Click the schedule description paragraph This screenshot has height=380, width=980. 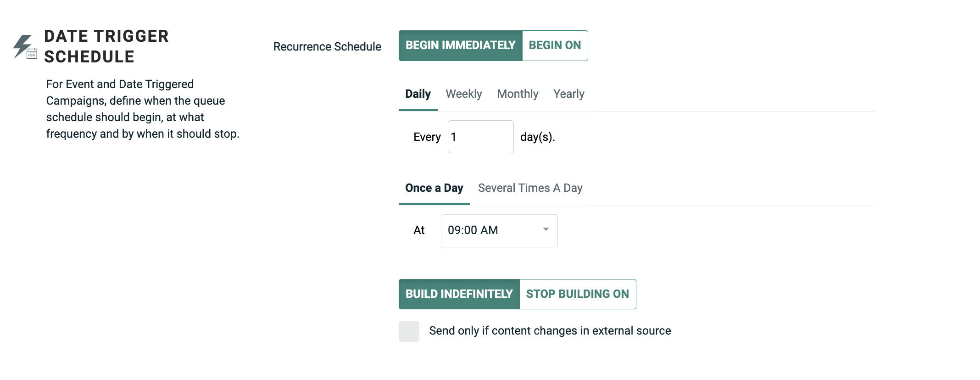(142, 109)
